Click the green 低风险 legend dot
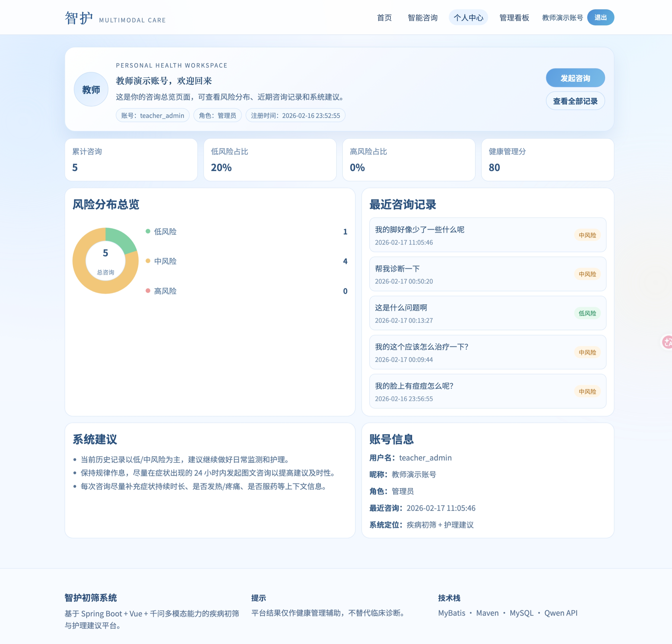The height and width of the screenshot is (644, 672). pos(148,231)
